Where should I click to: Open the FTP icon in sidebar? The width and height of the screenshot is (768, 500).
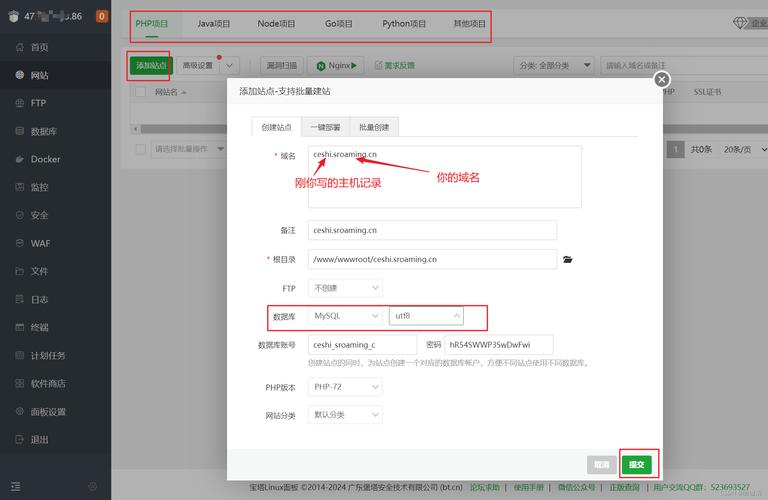click(x=20, y=103)
